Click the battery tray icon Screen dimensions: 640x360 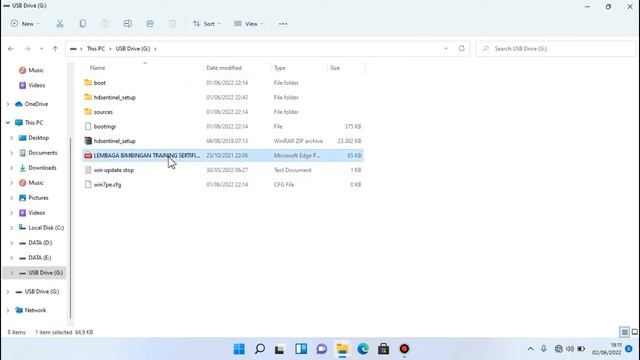tap(581, 349)
